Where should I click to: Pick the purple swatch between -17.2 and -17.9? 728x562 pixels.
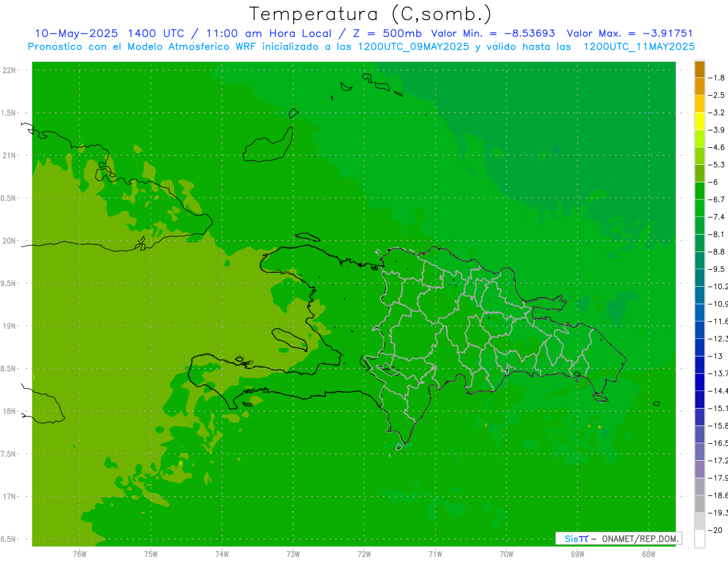tap(699, 469)
